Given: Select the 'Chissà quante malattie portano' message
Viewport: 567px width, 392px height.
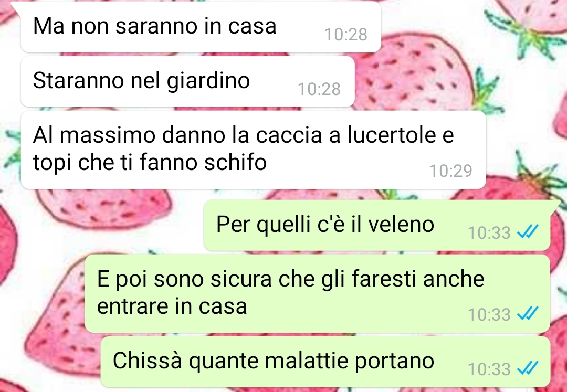Looking at the screenshot, I should (325, 362).
